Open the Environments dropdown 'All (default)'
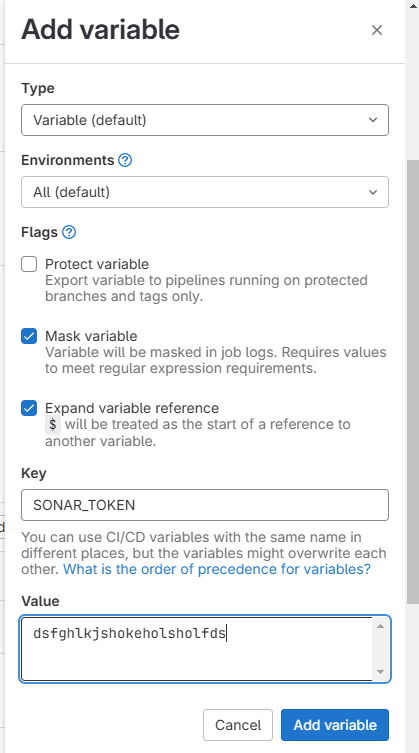Screen dimensions: 419x753 click(205, 192)
